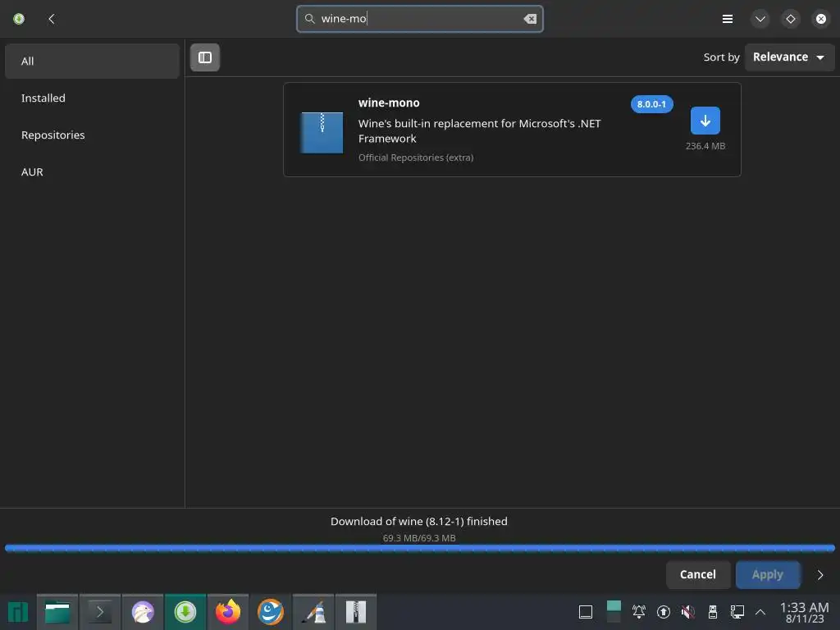
Task: Click the muted volume tray icon
Action: 688,612
